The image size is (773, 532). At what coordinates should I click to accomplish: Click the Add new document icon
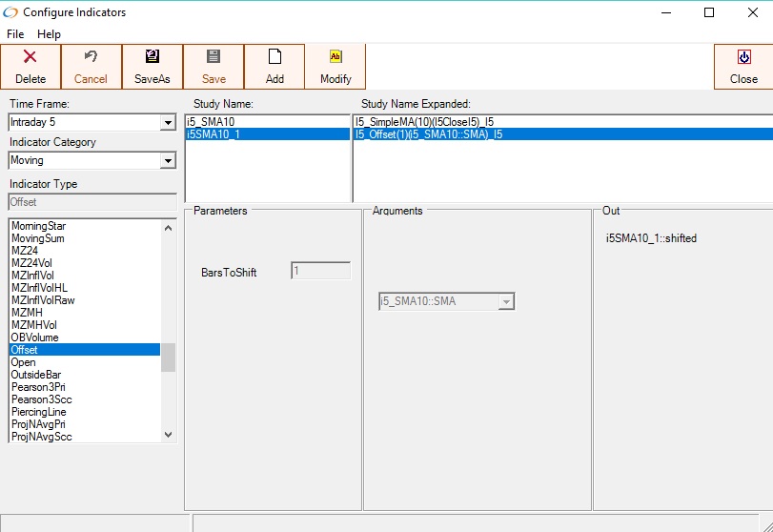click(275, 57)
